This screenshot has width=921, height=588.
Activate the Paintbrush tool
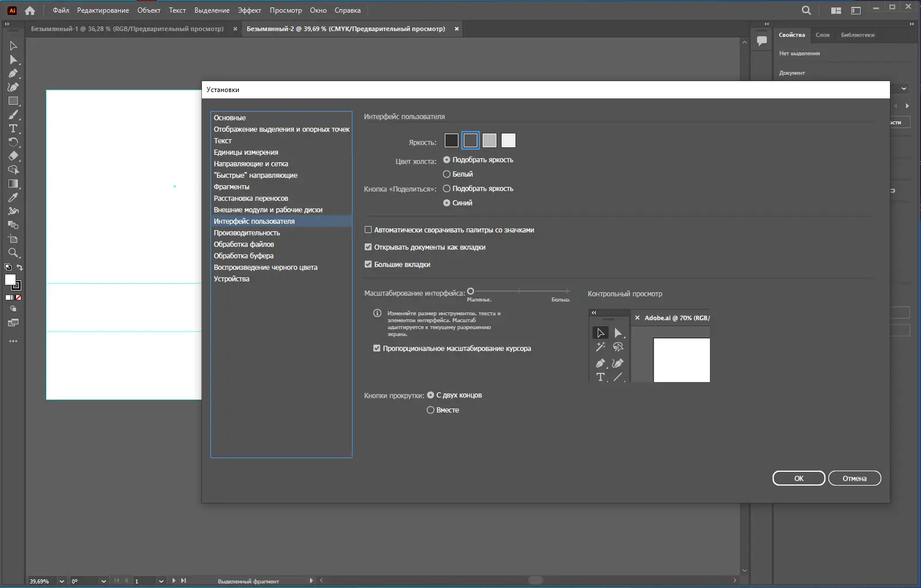(13, 115)
